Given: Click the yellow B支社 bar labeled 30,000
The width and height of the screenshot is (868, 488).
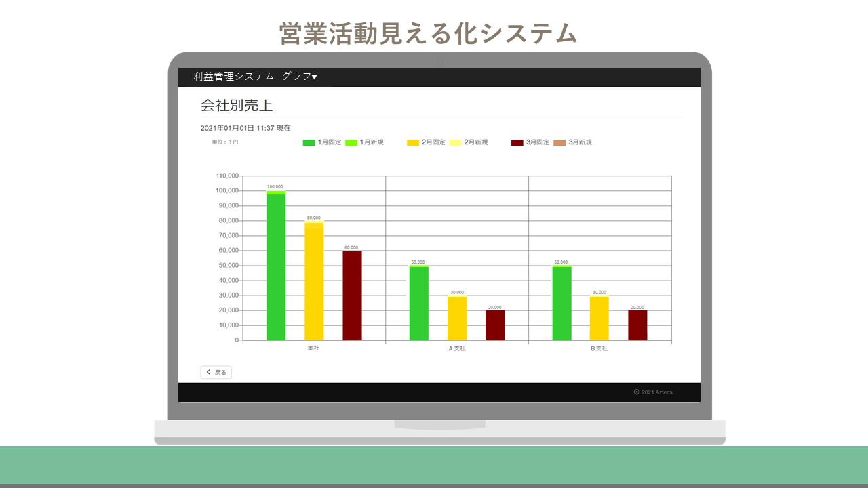Looking at the screenshot, I should pos(599,318).
